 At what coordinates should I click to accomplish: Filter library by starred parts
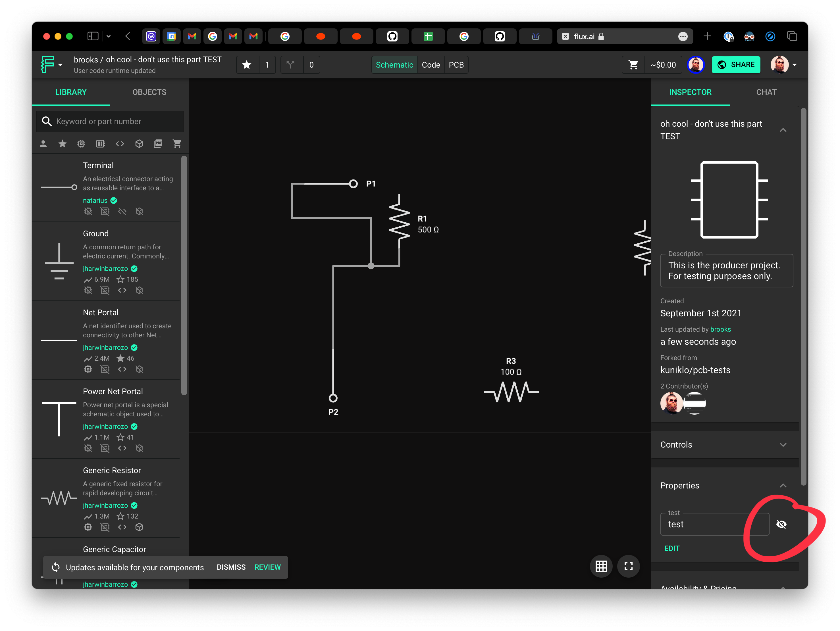[x=63, y=144]
